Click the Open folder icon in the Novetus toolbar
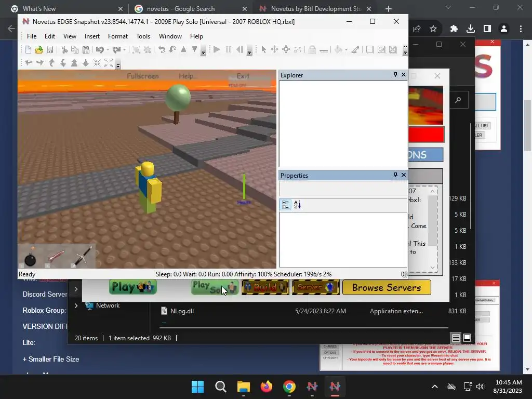The height and width of the screenshot is (399, 532). click(x=39, y=50)
